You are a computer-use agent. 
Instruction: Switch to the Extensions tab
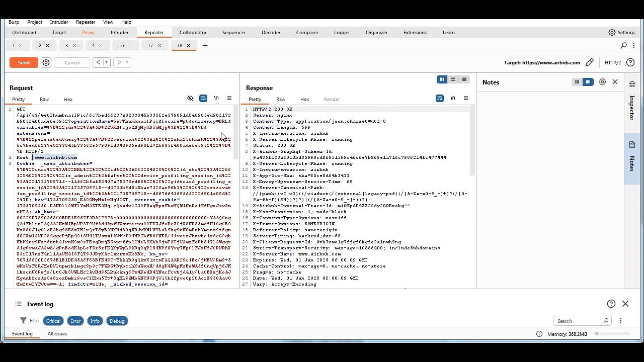(x=415, y=33)
